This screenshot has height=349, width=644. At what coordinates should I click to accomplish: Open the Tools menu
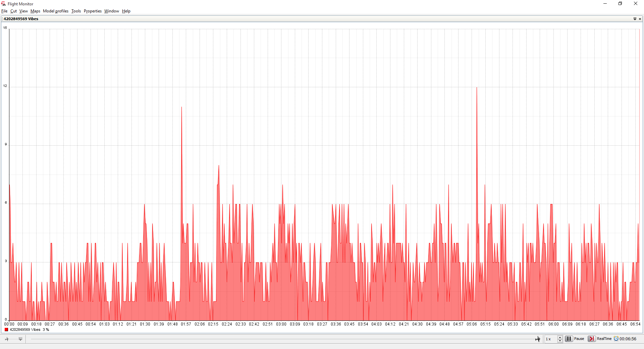click(76, 11)
